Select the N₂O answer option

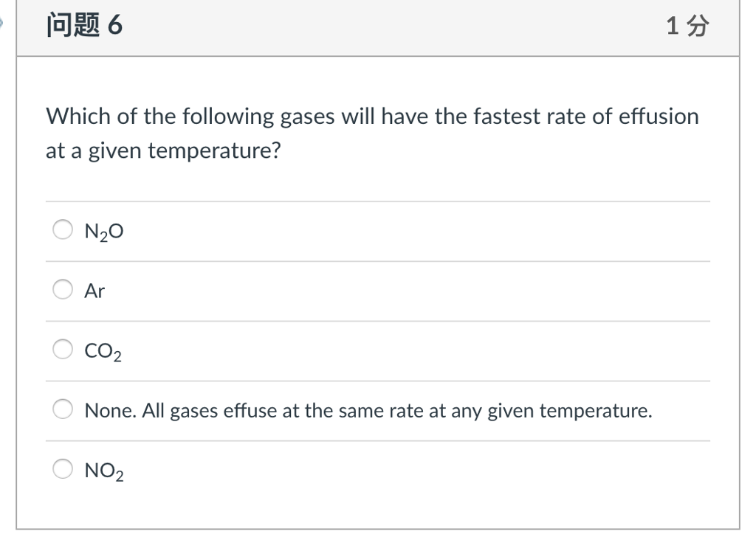pos(63,229)
